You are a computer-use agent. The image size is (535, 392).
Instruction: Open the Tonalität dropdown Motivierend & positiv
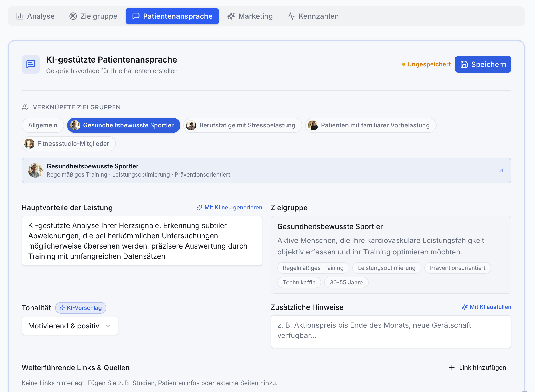coord(70,326)
